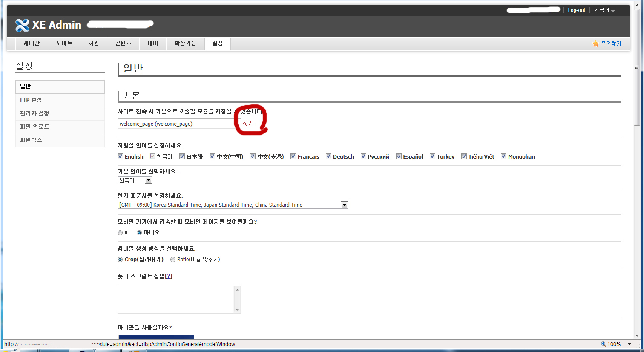Screen dimensions: 644x352
Task: Click the footer script text area
Action: tap(176, 299)
